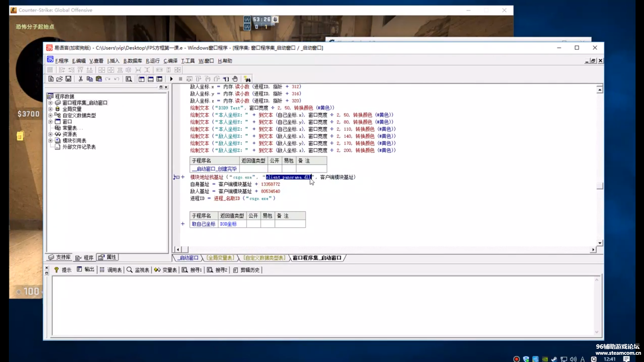Expand the 窗口 tree node
Image resolution: width=644 pixels, height=362 pixels.
click(x=50, y=121)
